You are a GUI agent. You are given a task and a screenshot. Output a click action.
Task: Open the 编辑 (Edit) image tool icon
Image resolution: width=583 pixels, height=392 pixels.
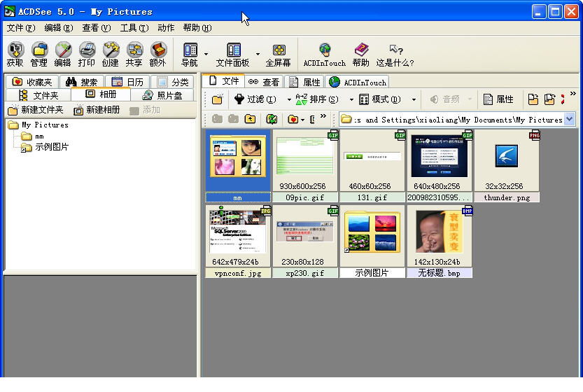(x=63, y=53)
